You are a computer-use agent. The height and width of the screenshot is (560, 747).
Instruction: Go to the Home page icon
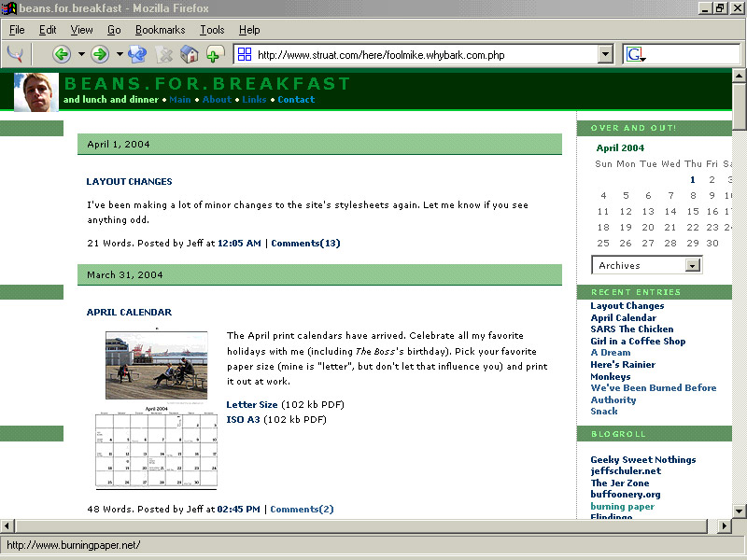(x=190, y=54)
